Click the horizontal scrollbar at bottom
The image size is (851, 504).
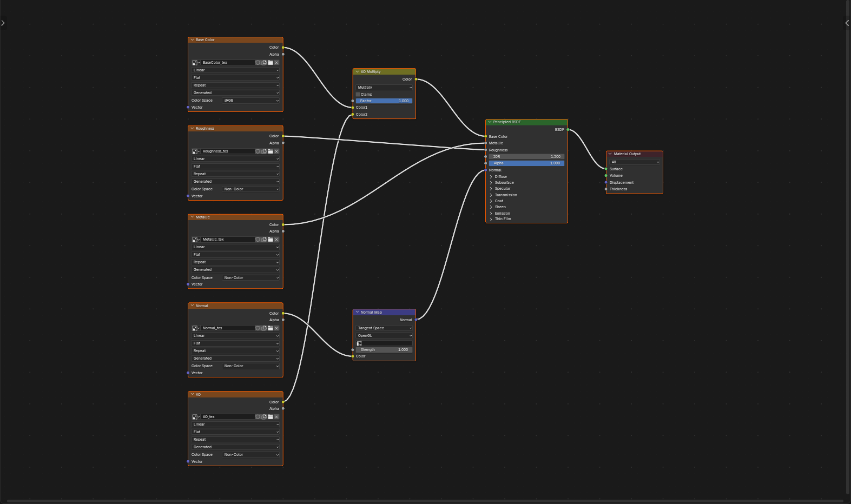pyautogui.click(x=425, y=501)
